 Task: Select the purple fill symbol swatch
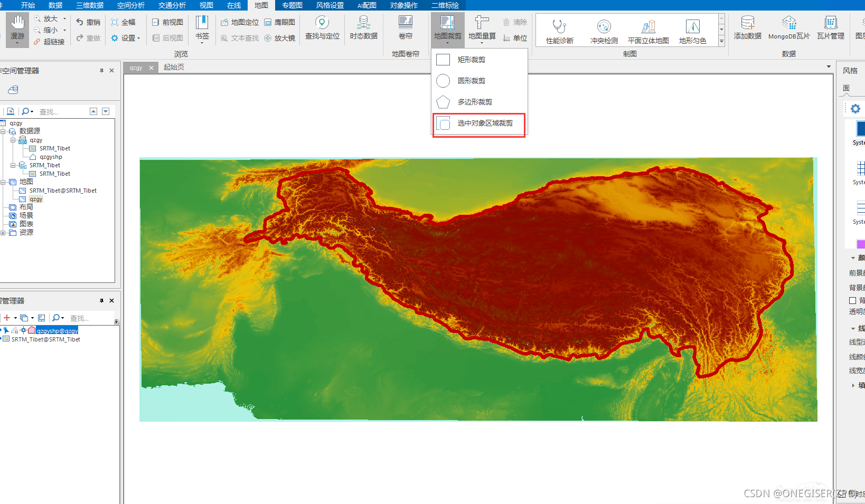(861, 244)
